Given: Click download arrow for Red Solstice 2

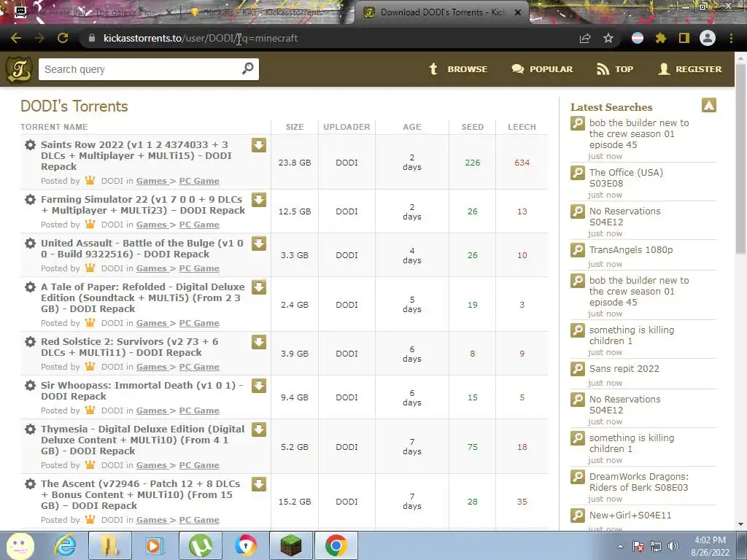Looking at the screenshot, I should (259, 343).
